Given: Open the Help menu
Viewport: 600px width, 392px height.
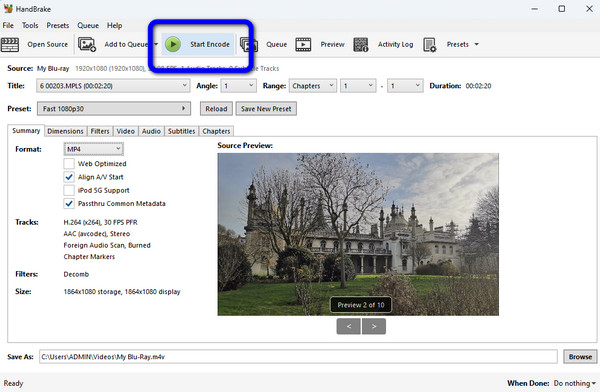Looking at the screenshot, I should 114,26.
